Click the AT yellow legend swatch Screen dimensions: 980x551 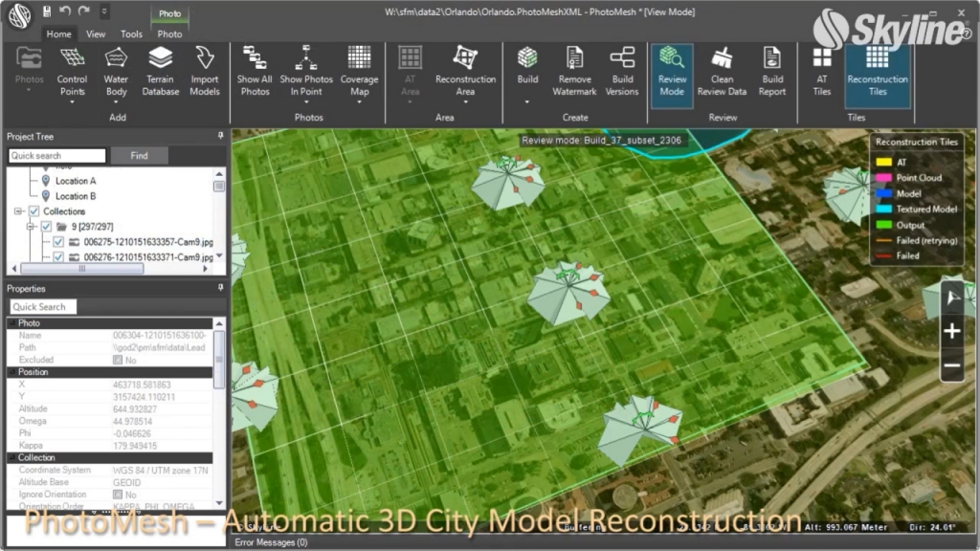[x=883, y=163]
